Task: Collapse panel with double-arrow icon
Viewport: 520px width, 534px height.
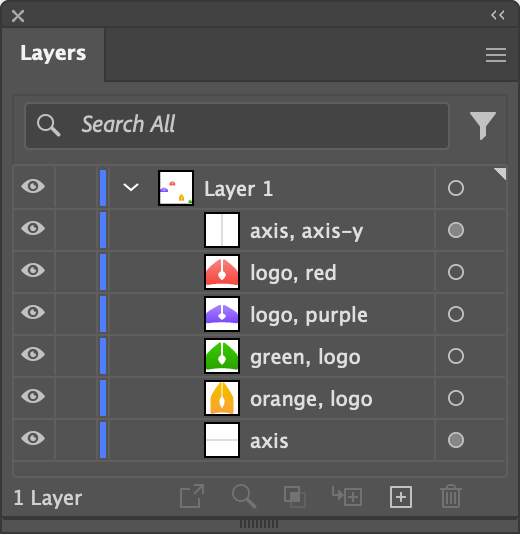Action: (x=498, y=15)
